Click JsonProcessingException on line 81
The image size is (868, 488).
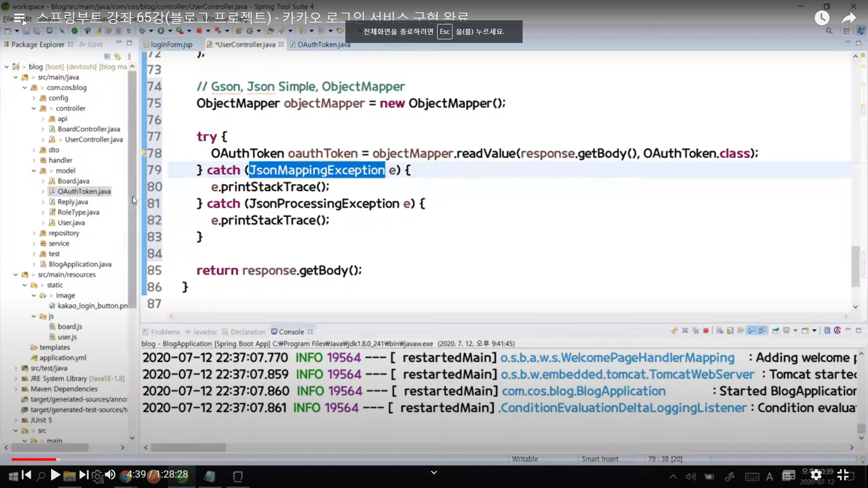(324, 204)
